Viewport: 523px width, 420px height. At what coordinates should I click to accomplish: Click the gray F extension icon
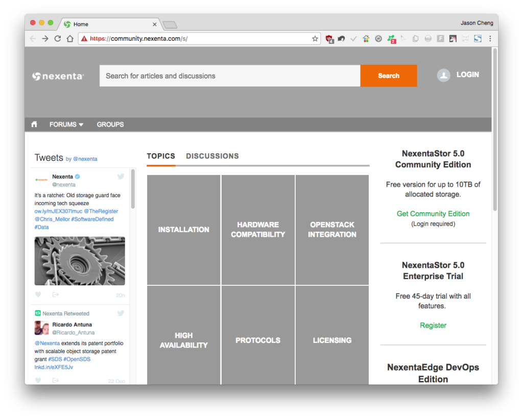[440, 39]
